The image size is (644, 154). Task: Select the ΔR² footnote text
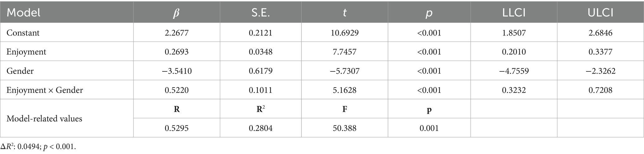38,147
